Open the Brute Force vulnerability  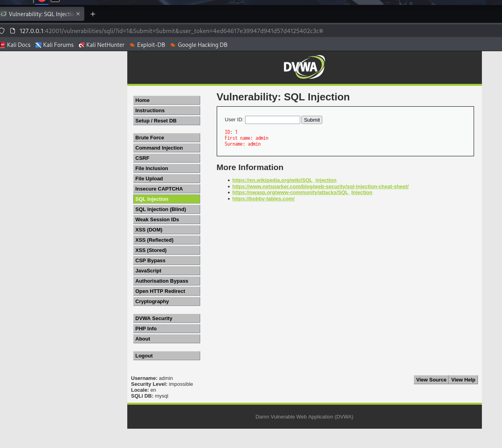(x=167, y=137)
